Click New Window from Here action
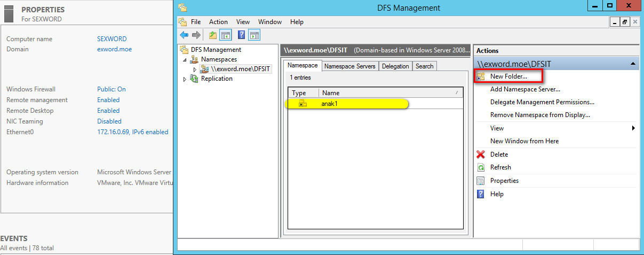644x255 pixels. click(524, 141)
